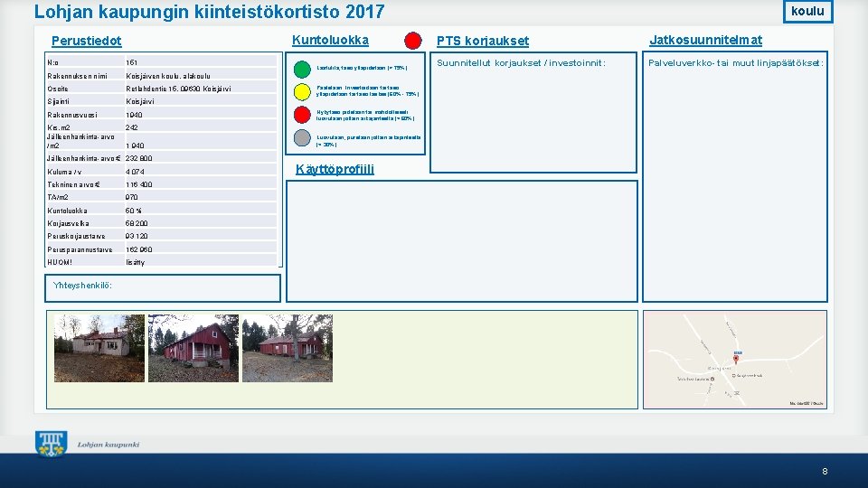Screen dimensions: 868x488
Task: Open the Perustiedot heading link
Action: click(87, 41)
